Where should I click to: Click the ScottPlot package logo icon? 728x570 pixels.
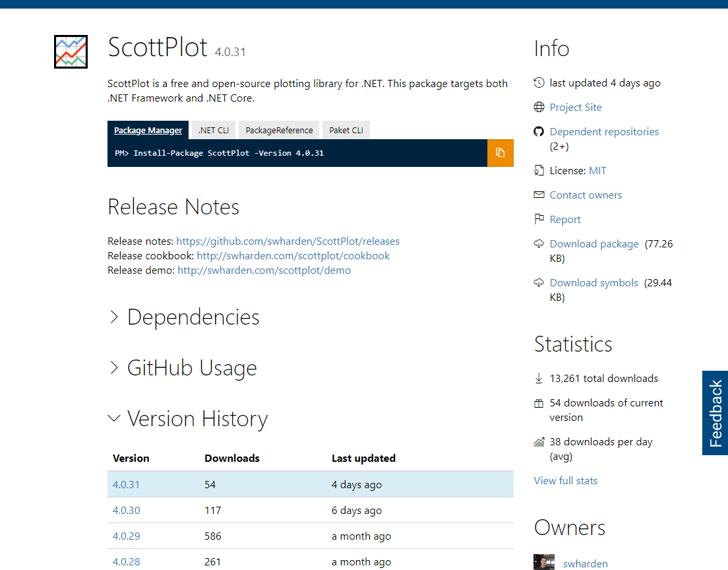(71, 51)
